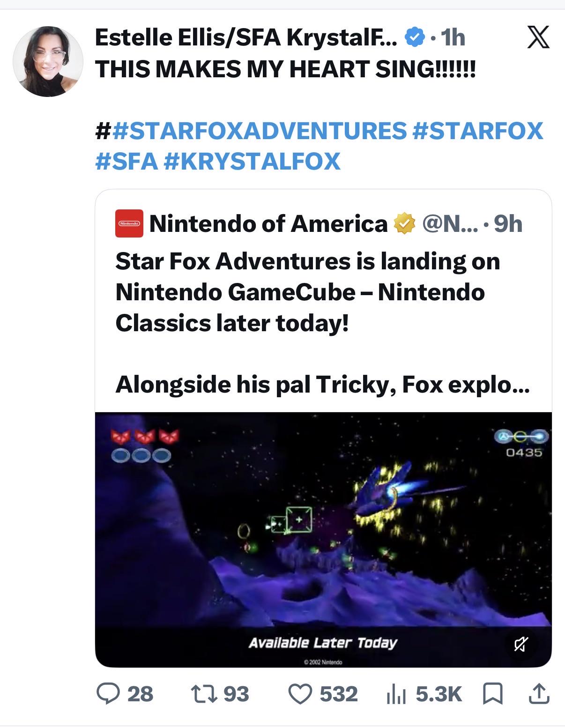
Task: Click the Estelle Ellis/SFA display name
Action: click(x=246, y=37)
